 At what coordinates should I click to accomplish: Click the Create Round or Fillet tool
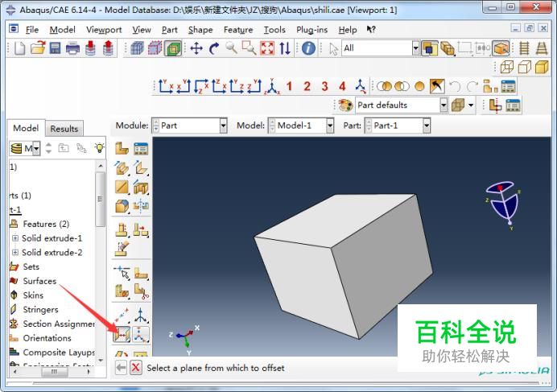(122, 206)
